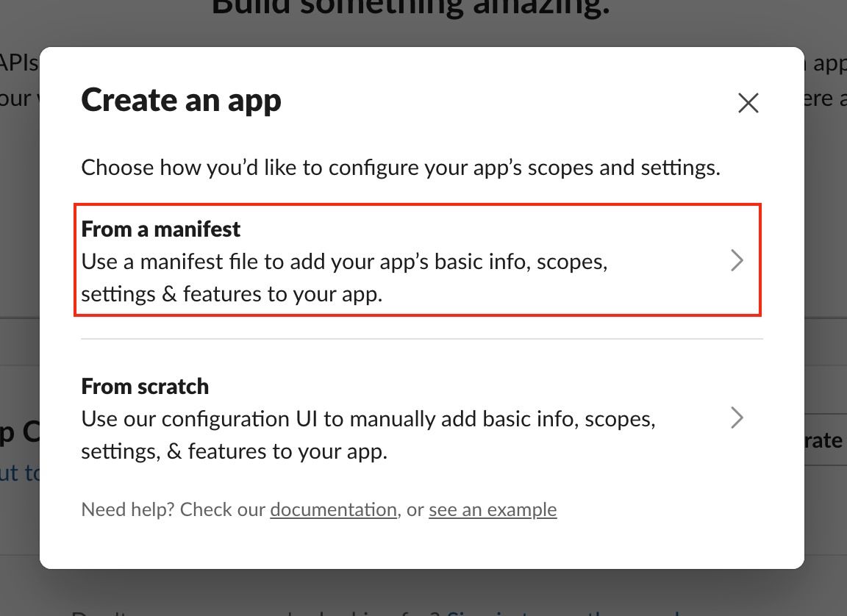This screenshot has height=616, width=847.
Task: Click the 'p C' heading fragment behind dialog
Action: (20, 431)
